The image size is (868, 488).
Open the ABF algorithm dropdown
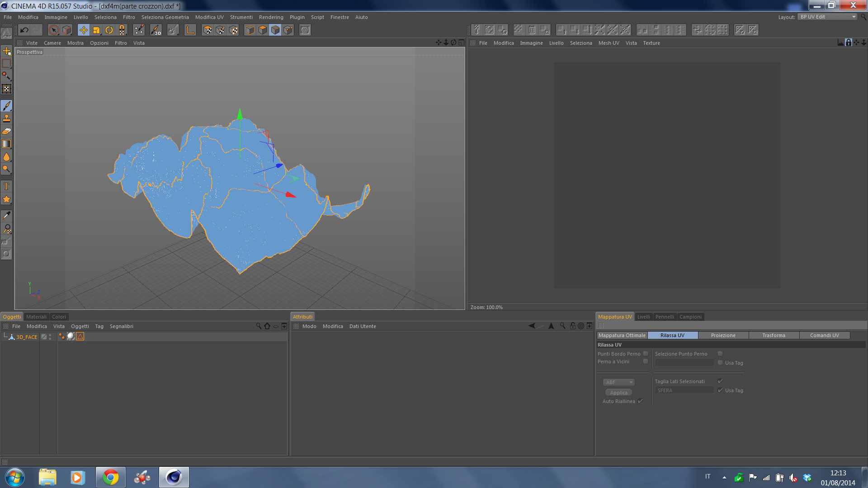618,382
